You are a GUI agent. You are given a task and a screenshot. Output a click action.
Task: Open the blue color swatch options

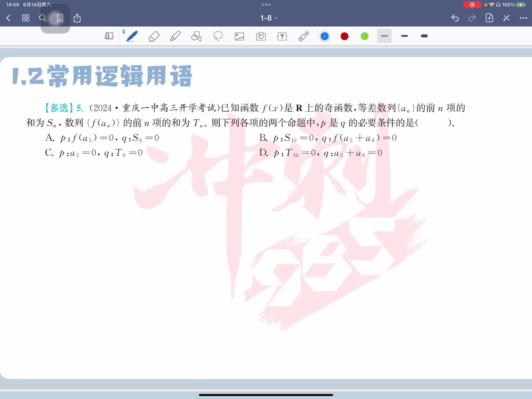click(x=324, y=36)
